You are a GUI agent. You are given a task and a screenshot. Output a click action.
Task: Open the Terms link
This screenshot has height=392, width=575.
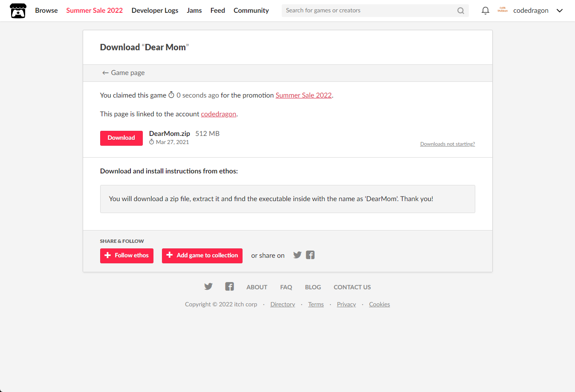click(x=316, y=304)
